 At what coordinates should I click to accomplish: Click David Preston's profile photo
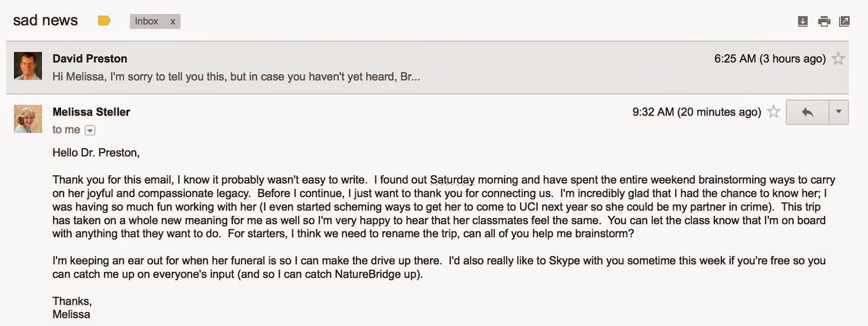tap(28, 66)
